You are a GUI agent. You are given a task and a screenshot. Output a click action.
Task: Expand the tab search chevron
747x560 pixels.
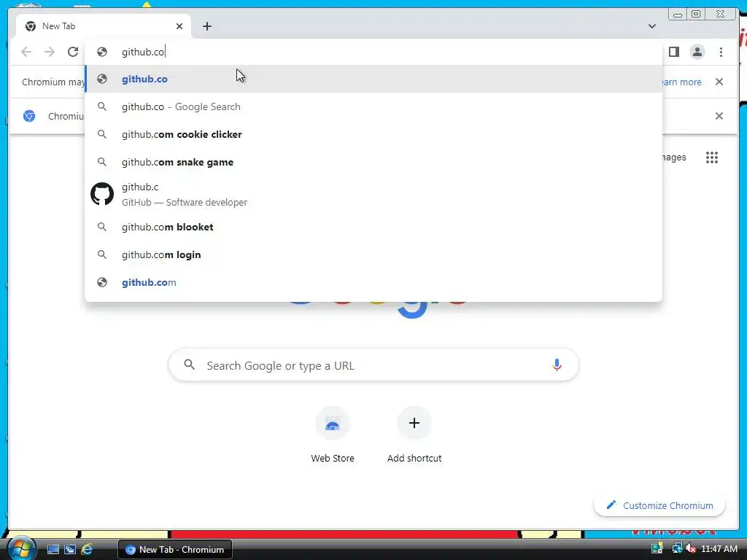651,26
